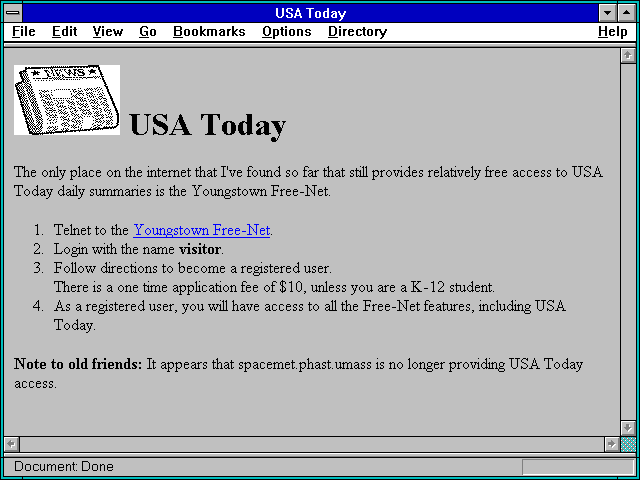Open the File menu
Image resolution: width=640 pixels, height=480 pixels.
pyautogui.click(x=23, y=32)
